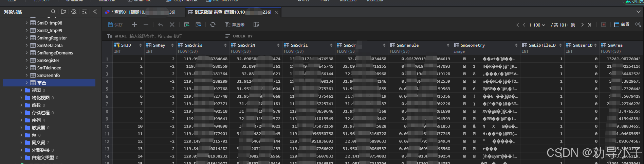Image resolution: width=644 pixels, height=164 pixels.
Task: Select the SmTileIndex table
Action: click(x=49, y=68)
